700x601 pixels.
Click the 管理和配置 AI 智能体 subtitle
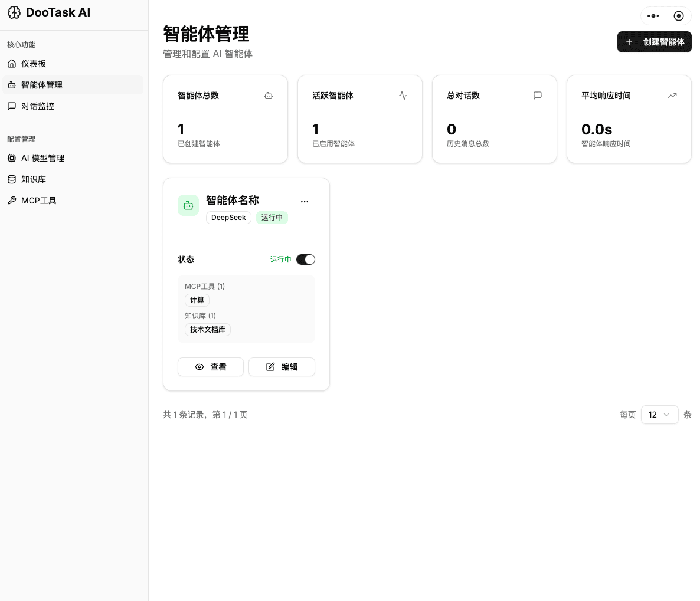click(x=208, y=54)
